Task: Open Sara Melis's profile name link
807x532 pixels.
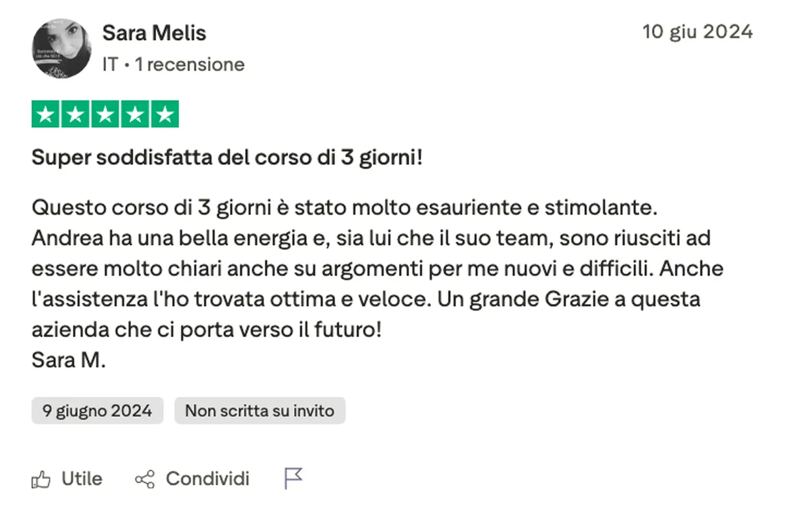Action: tap(154, 33)
